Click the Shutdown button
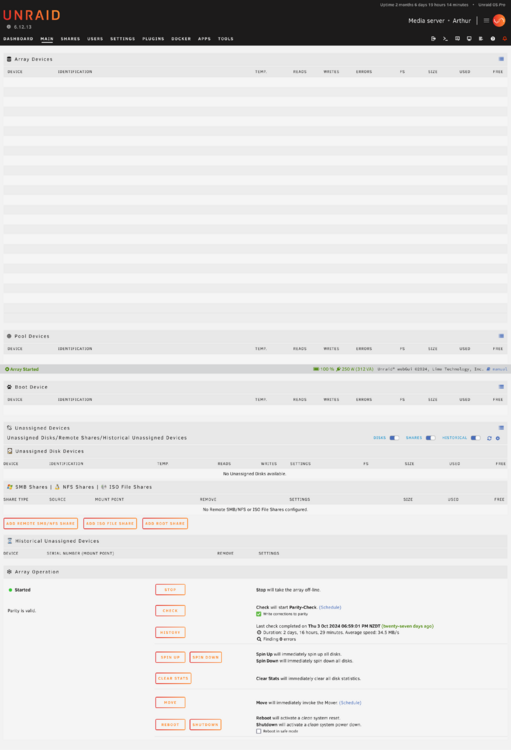The width and height of the screenshot is (511, 750). point(206,725)
